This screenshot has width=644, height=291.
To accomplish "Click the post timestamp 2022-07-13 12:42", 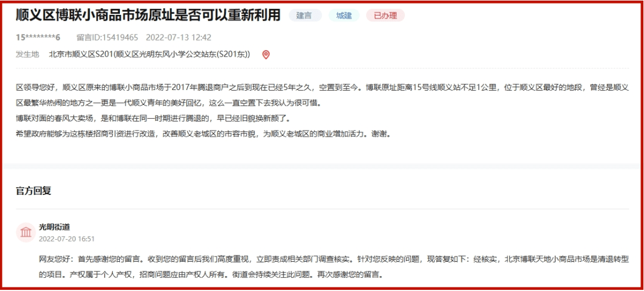I will [179, 38].
